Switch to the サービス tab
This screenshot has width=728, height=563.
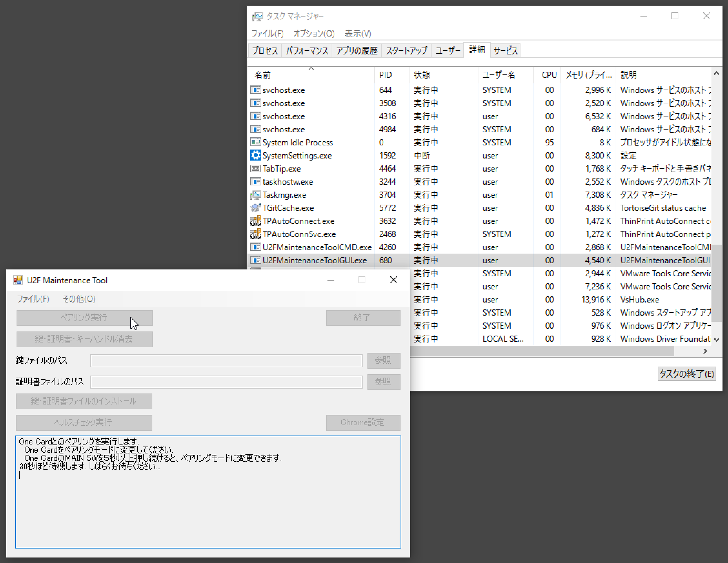505,51
